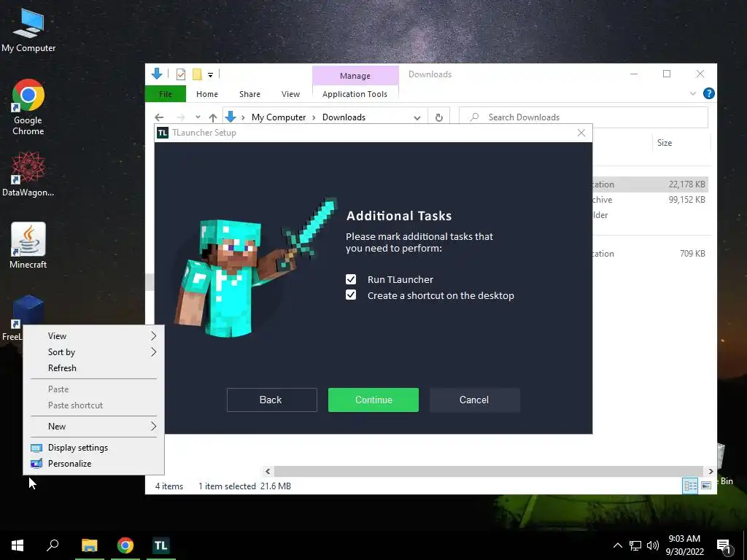Expand Sort by submenu in context menu

coord(94,352)
